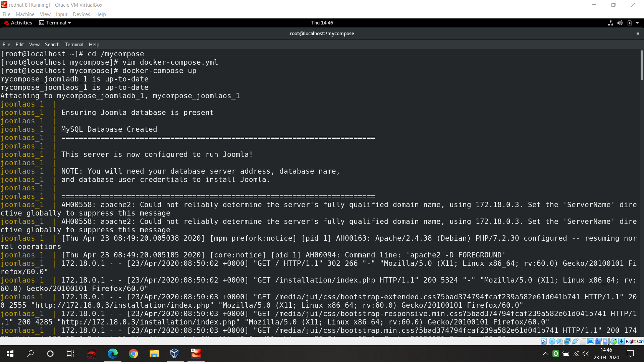Click the Help menu item in menu bar
Viewport: 644px width, 362px height.
(94, 44)
